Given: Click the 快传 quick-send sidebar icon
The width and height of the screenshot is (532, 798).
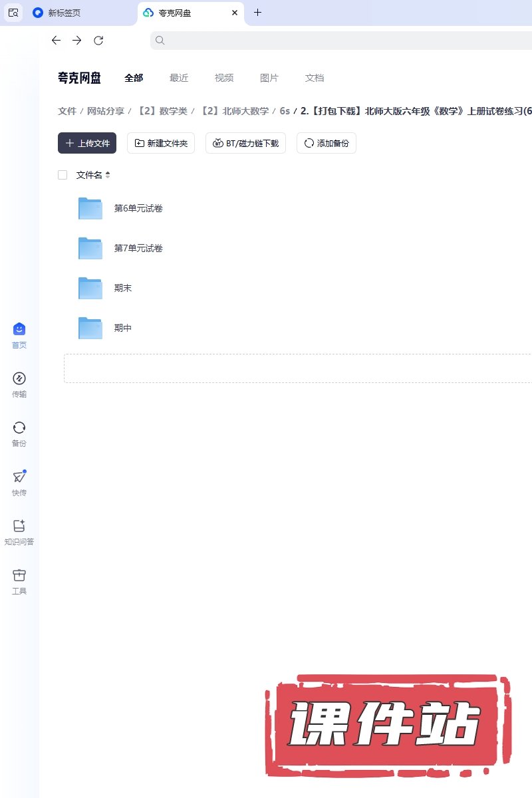Looking at the screenshot, I should point(19,477).
